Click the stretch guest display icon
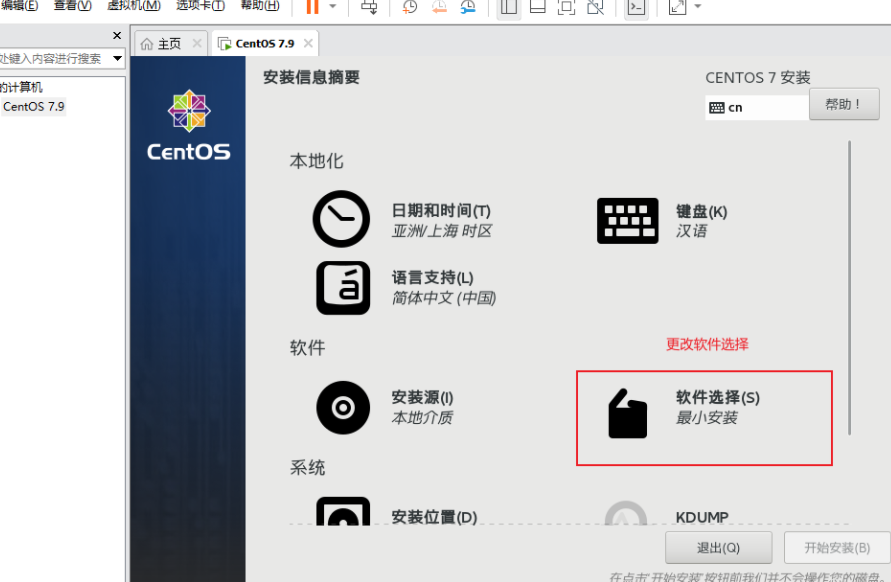This screenshot has width=891, height=582. [x=677, y=6]
